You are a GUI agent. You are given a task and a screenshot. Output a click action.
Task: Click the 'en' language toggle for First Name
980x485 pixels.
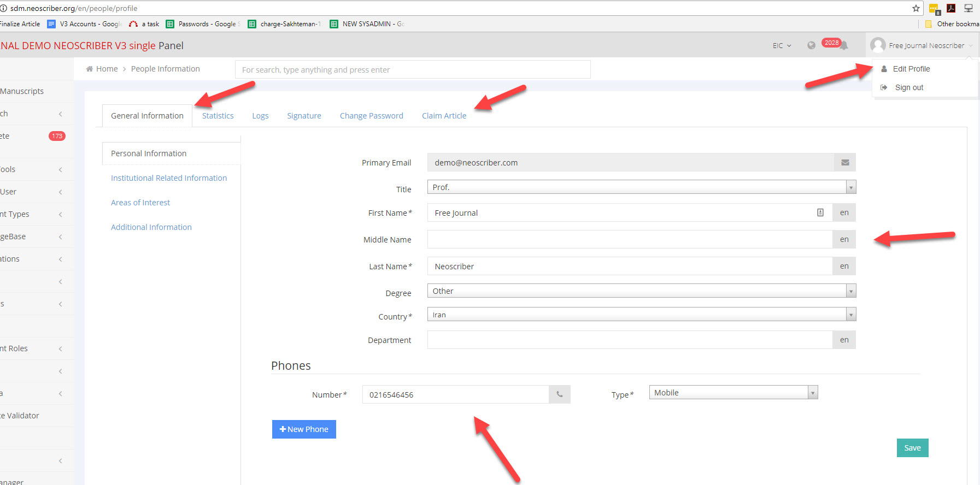coord(844,212)
